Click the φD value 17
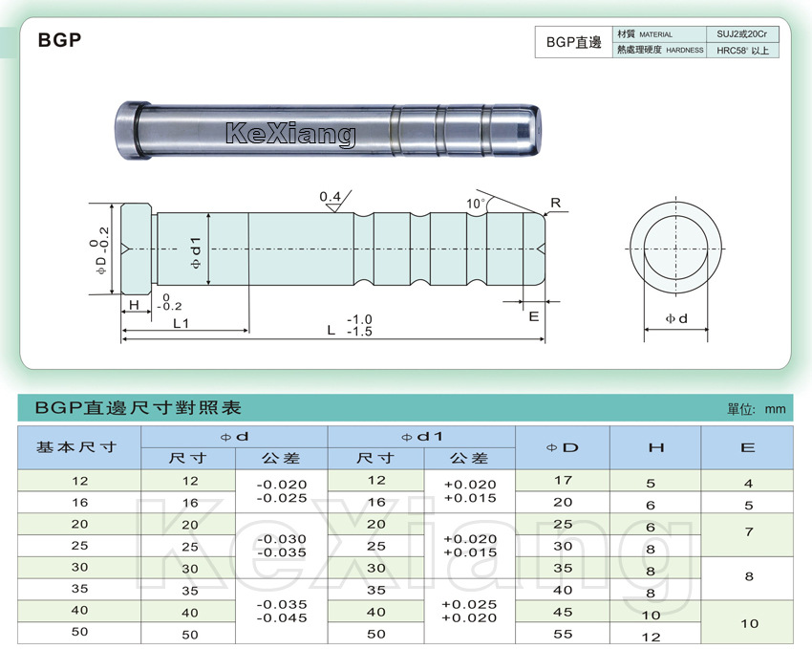Screen dimensions: 812x649 (563, 480)
